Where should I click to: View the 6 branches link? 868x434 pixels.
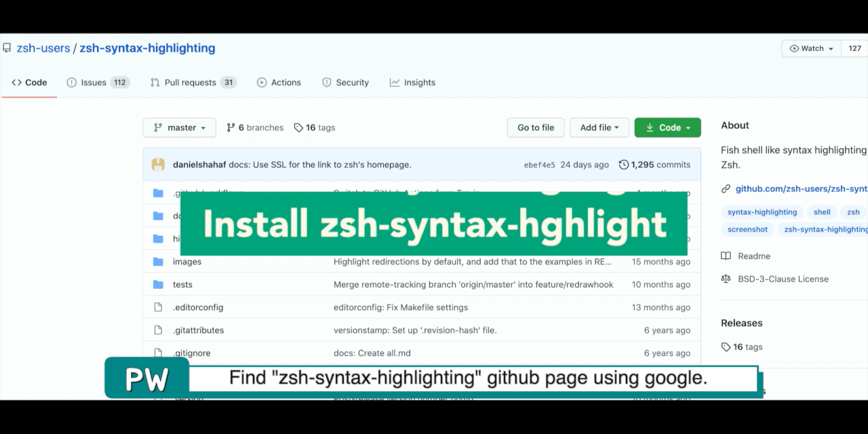[x=255, y=127]
